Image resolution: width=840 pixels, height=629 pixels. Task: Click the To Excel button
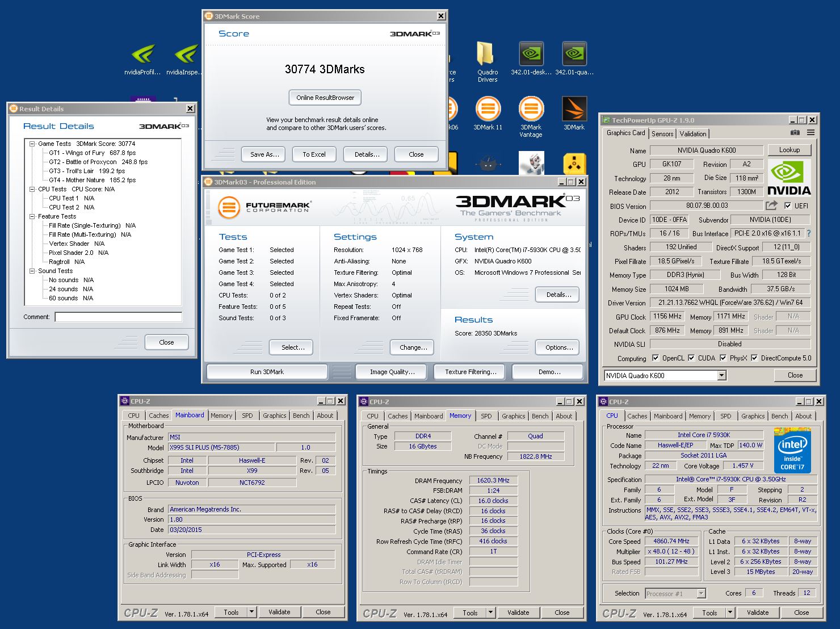[x=314, y=154]
